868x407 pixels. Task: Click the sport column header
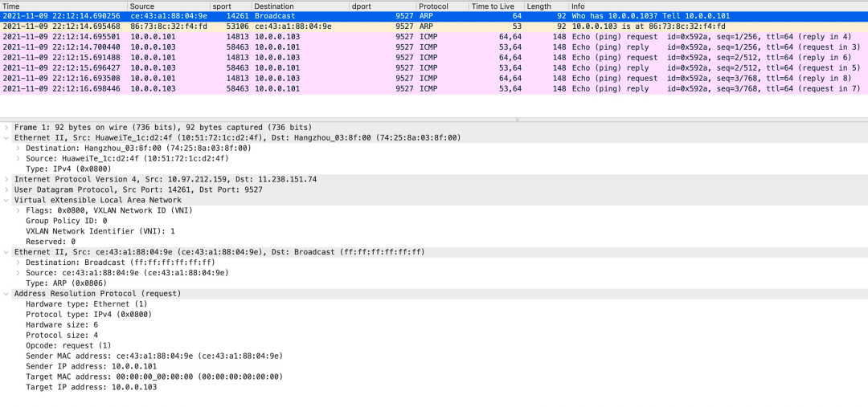[231, 6]
